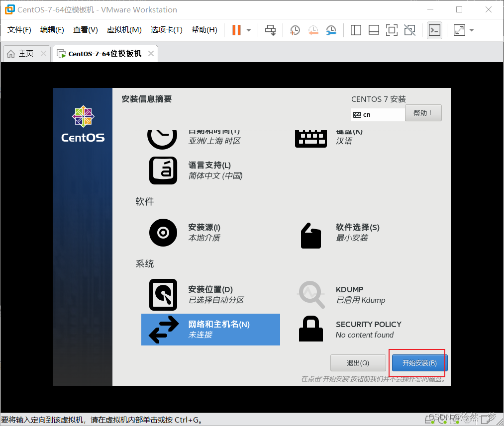Click the 语言支持(L) label
Viewport: 504px width, 426px height.
click(209, 165)
